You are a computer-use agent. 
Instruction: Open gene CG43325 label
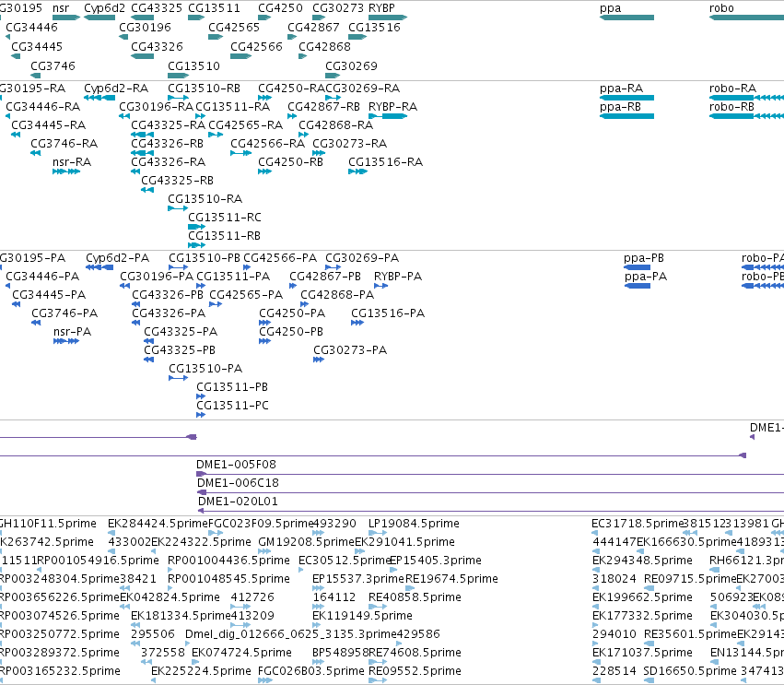[157, 8]
